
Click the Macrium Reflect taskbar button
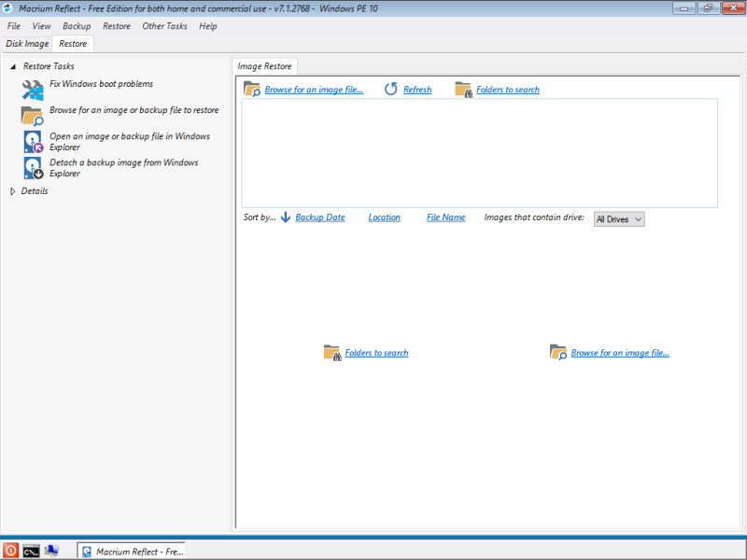(x=132, y=551)
